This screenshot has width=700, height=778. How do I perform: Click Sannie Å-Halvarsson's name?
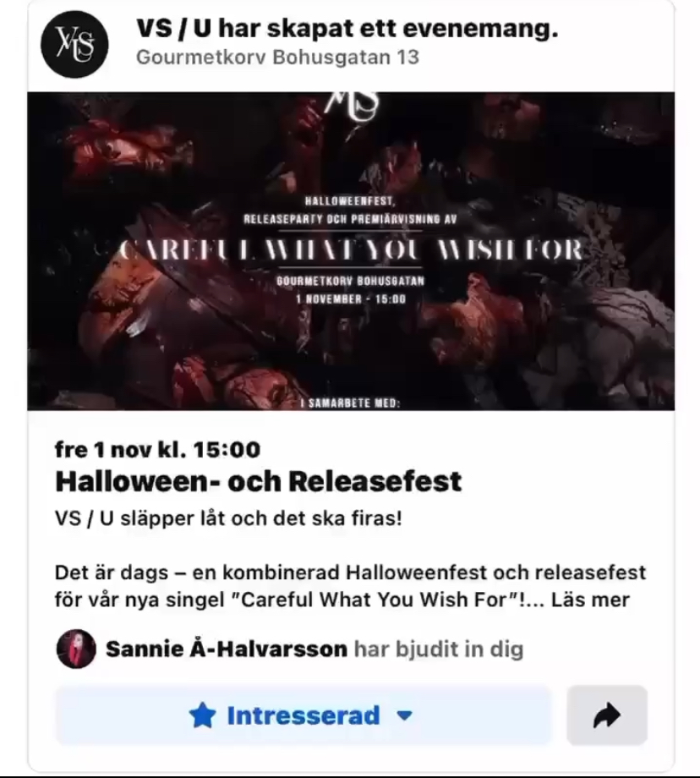[x=227, y=649]
